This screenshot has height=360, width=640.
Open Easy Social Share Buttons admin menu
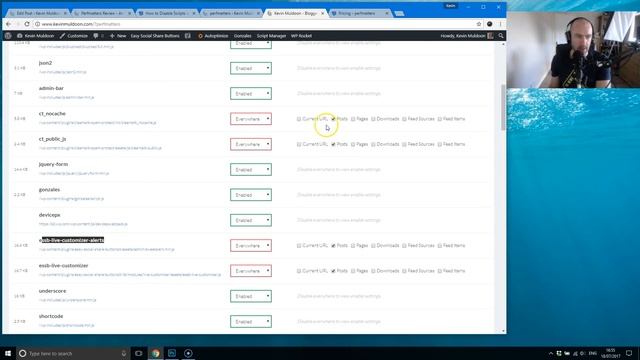(155, 36)
